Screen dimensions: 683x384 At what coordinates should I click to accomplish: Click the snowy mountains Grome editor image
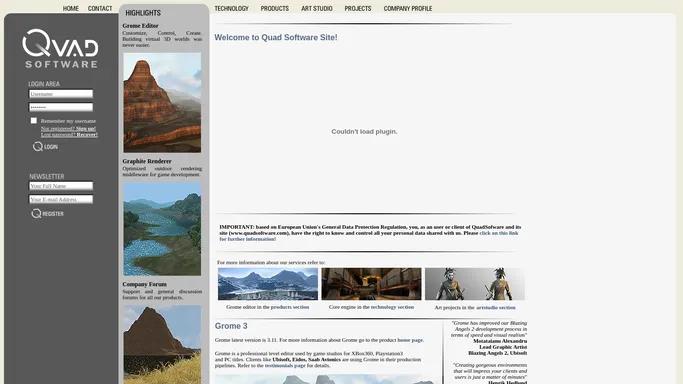click(268, 284)
